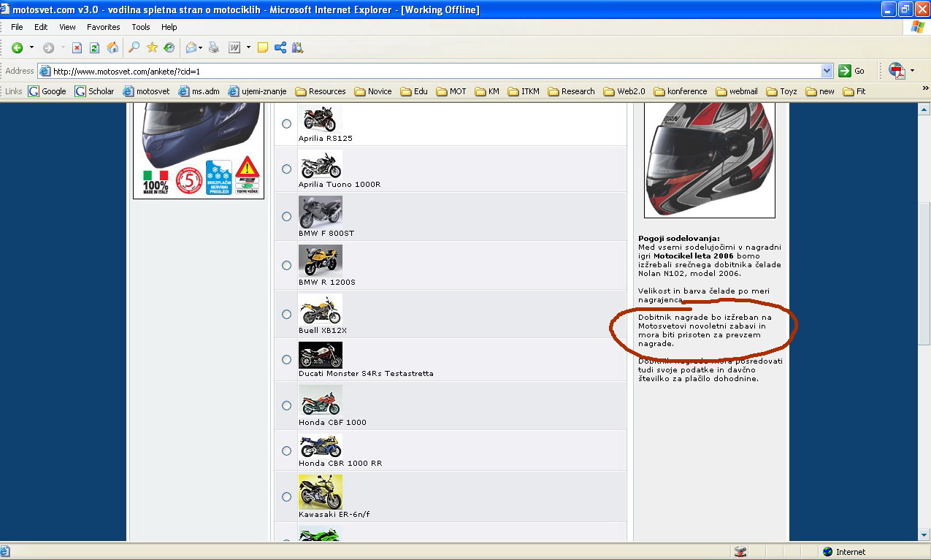Click the Ducati Monster S4Rs thumbnail image
Viewport: 931px width, 560px height.
(x=320, y=355)
